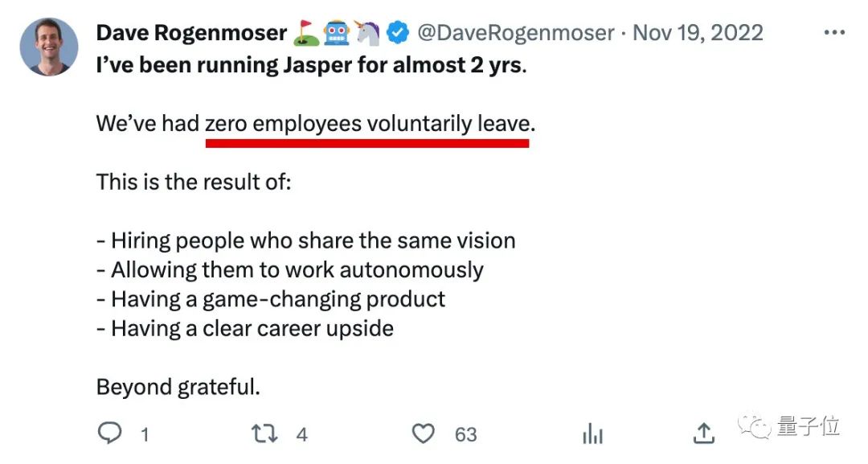Click the reply speech bubble icon
The height and width of the screenshot is (464, 868).
point(109,433)
